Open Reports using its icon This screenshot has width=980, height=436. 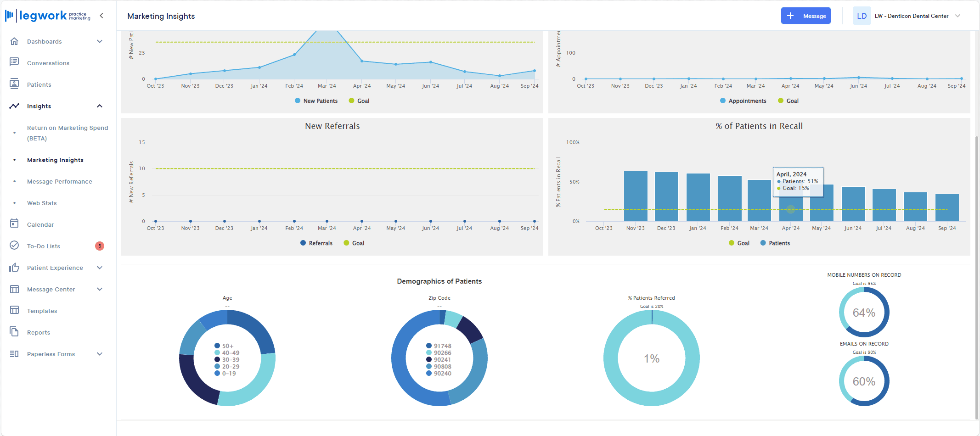click(x=14, y=332)
